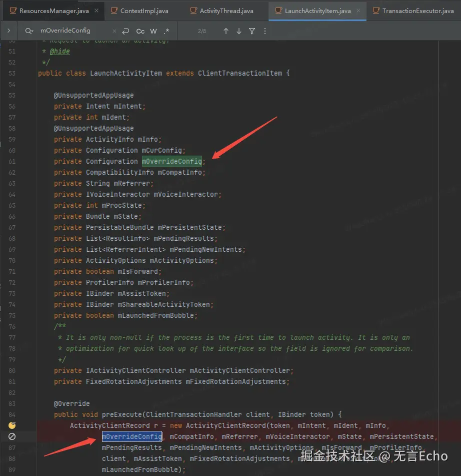This screenshot has width=461, height=476.
Task: Click highlighted mOverrideConfig on line 61
Action: pyautogui.click(x=171, y=161)
